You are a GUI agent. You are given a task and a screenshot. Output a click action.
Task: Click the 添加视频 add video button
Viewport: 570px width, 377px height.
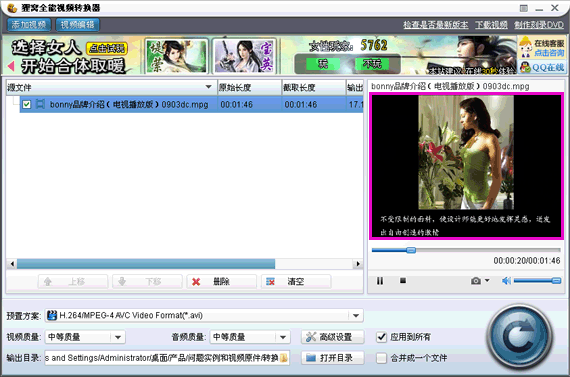coord(29,25)
